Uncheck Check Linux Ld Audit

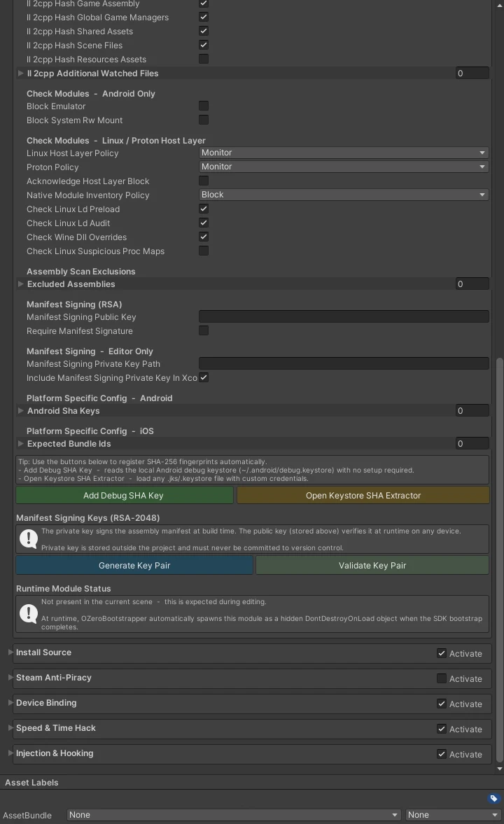coord(204,223)
